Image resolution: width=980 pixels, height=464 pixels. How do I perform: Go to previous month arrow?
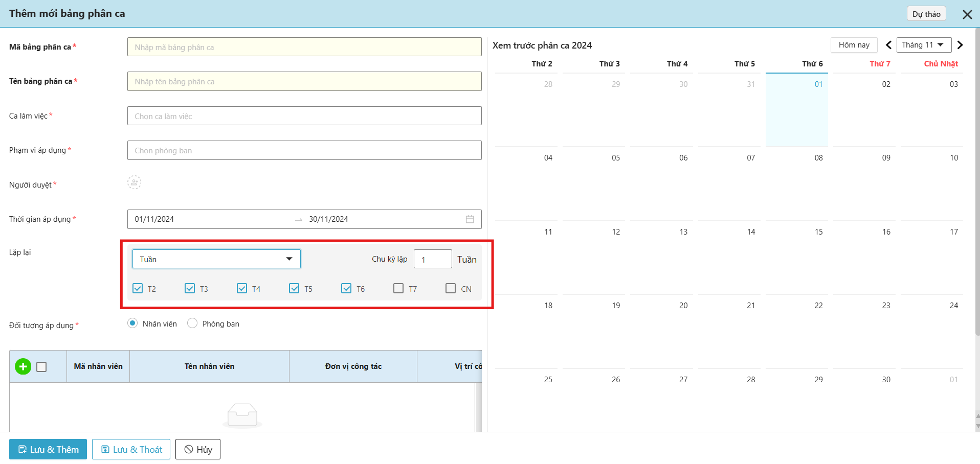(x=888, y=45)
